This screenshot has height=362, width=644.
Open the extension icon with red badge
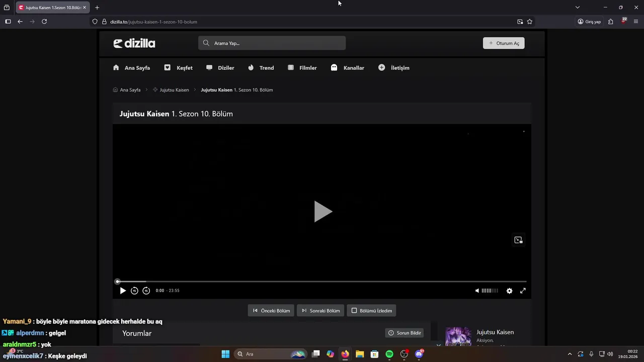(x=623, y=22)
